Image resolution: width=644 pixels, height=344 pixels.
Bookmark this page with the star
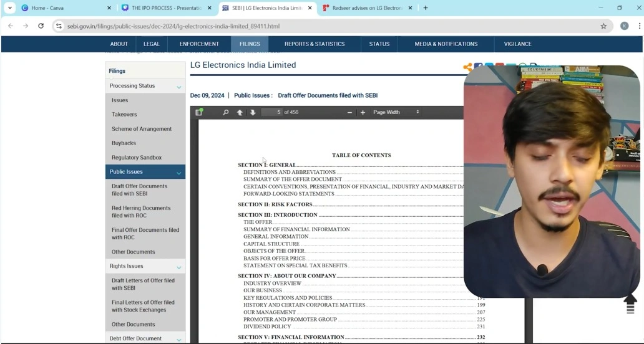[x=603, y=26]
